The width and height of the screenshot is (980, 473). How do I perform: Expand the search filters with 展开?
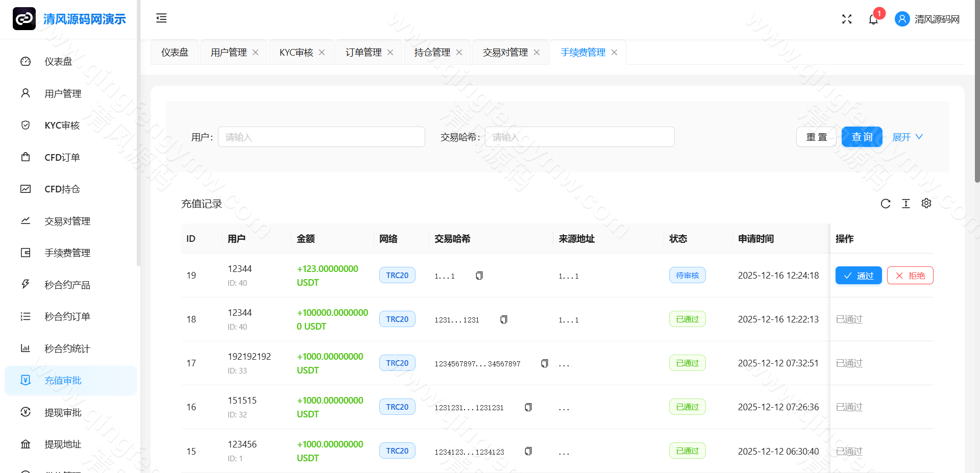pyautogui.click(x=902, y=137)
